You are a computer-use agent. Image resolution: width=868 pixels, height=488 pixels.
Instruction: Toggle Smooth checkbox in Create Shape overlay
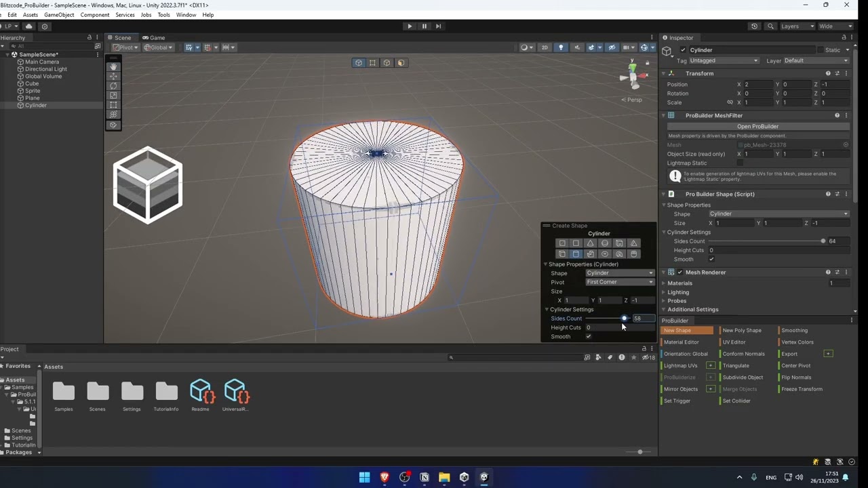click(588, 337)
